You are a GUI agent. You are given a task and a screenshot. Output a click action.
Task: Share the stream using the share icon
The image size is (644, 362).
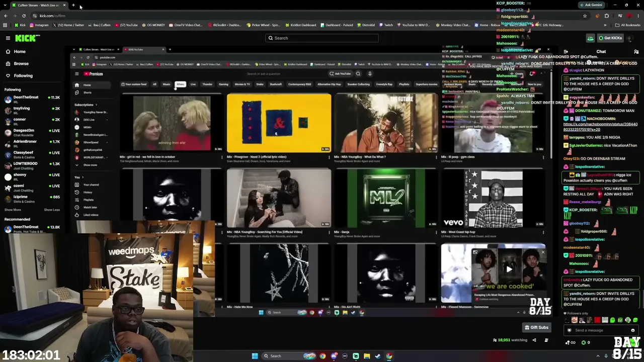coord(534,340)
